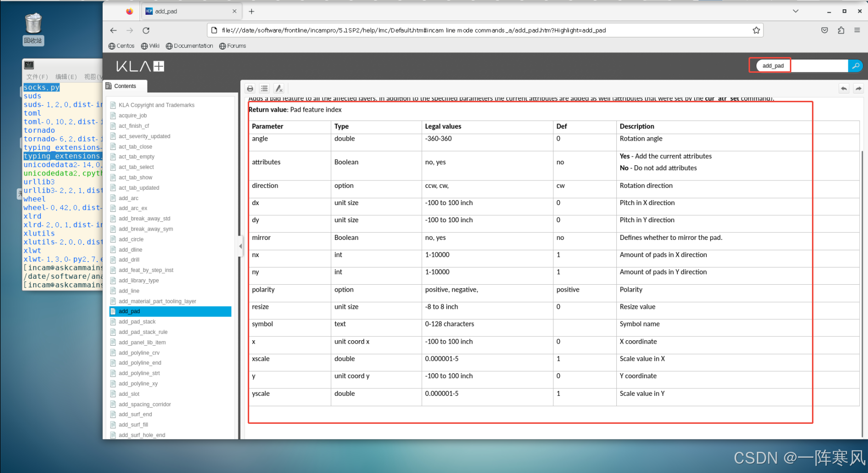Select the Contents tab
Screen dimensions: 868x473
pos(125,86)
